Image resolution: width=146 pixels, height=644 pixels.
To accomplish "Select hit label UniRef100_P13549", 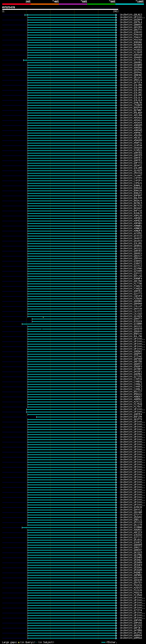I will click(131, 595).
